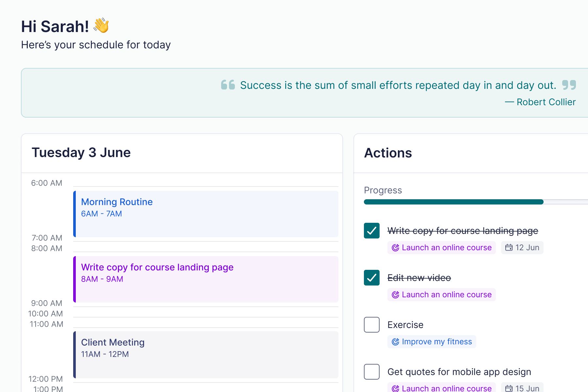Click the closing quotation mark icon
Viewport: 588px width, 392px height.
coord(569,85)
